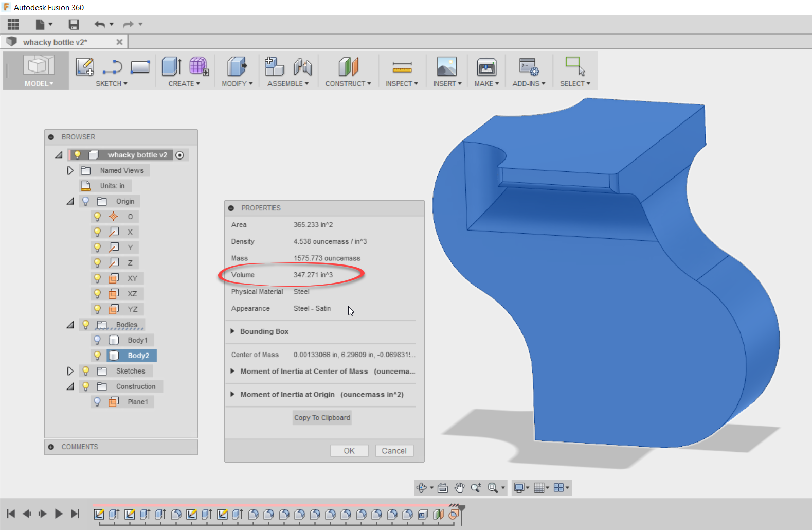Toggle visibility bulb of Sketches folder
This screenshot has height=530, width=812.
coord(86,371)
